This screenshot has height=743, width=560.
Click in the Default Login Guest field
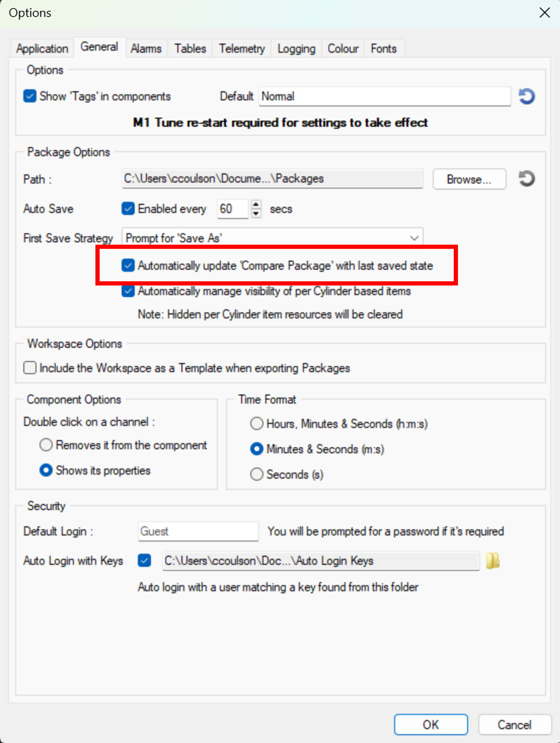[x=198, y=531]
